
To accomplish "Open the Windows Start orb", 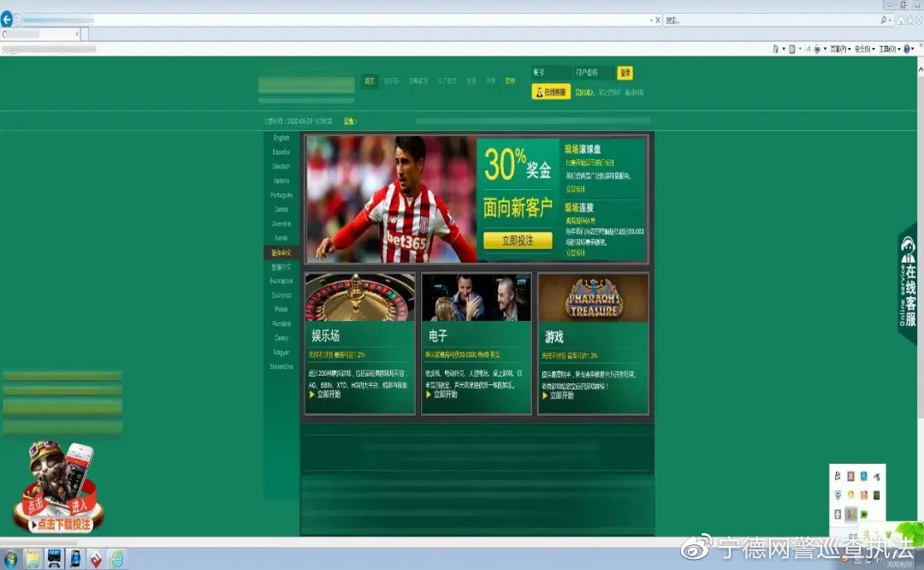I will (10, 558).
